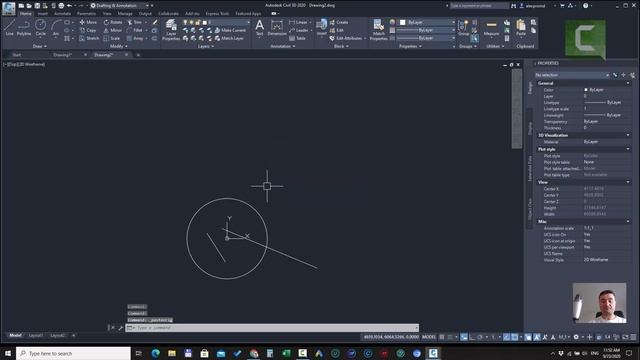Collapse General section in Properties palette

pos(628,83)
